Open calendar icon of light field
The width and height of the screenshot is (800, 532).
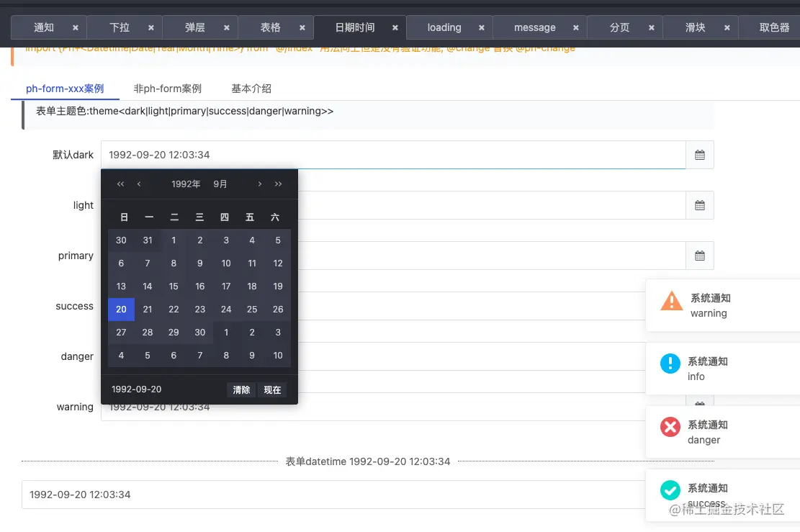699,206
